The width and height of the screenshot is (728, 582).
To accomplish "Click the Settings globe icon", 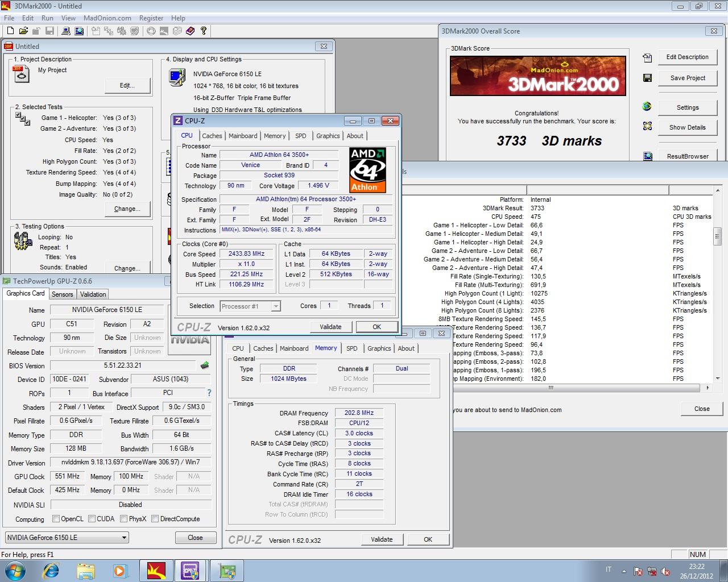I will 647,106.
